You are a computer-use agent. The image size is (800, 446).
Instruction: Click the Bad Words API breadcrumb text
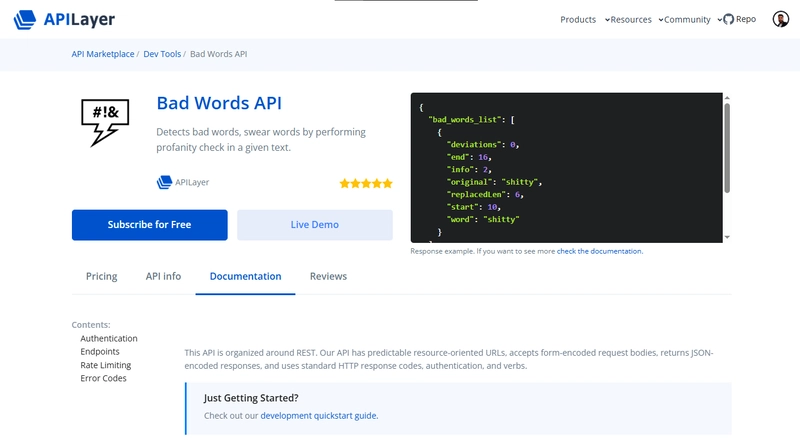[x=218, y=54]
